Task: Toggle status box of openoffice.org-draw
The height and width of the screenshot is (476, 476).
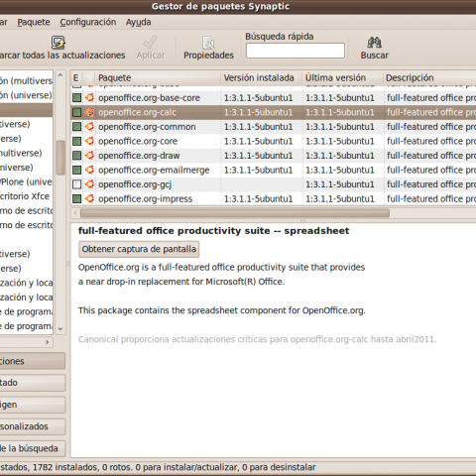Action: tap(77, 156)
